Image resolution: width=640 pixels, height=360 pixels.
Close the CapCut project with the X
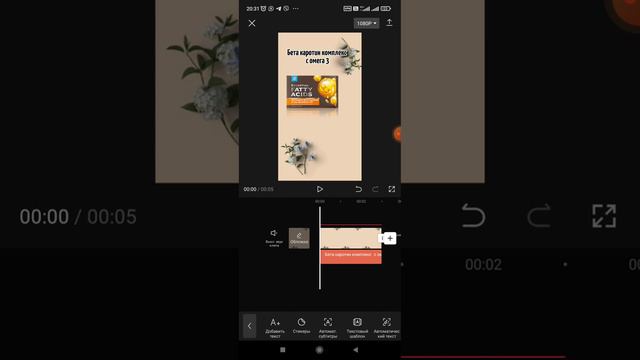252,23
